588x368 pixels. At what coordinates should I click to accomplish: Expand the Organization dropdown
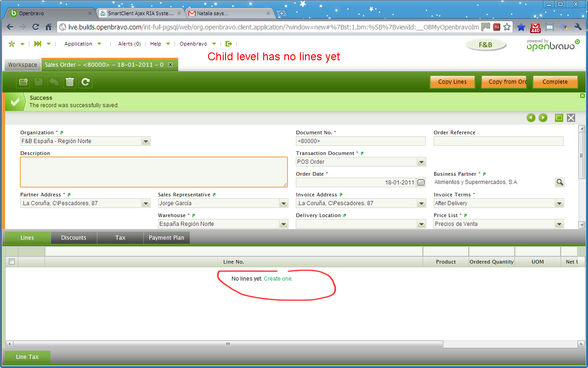coord(146,141)
